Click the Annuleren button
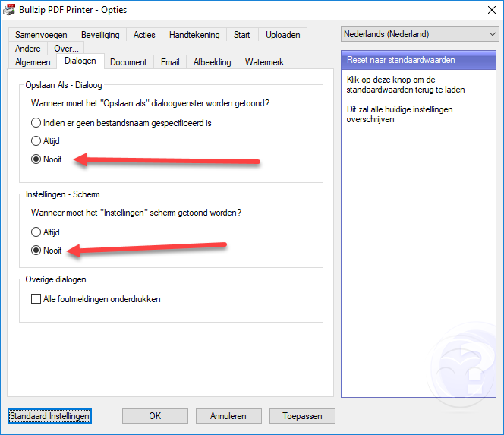Image resolution: width=504 pixels, height=435 pixels. pyautogui.click(x=228, y=416)
